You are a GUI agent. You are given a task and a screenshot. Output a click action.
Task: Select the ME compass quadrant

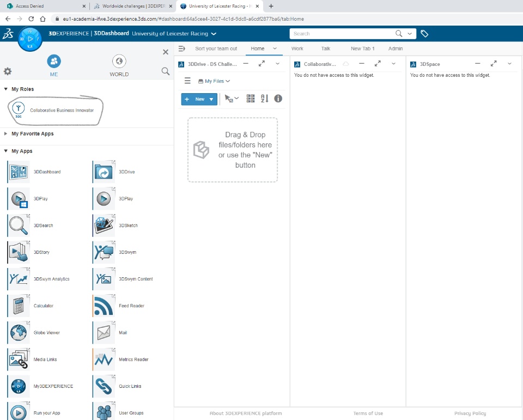[54, 66]
